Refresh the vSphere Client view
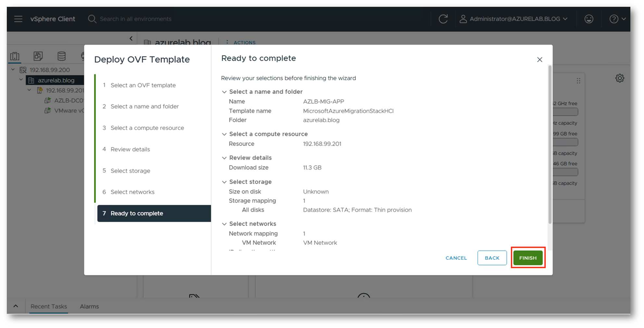This screenshot has height=328, width=644. pos(443,19)
